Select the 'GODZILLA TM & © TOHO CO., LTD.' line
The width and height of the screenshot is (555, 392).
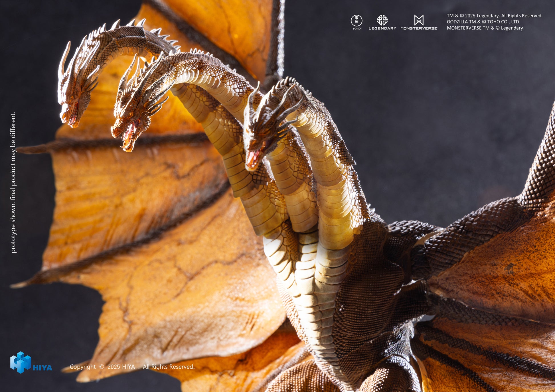[483, 22]
